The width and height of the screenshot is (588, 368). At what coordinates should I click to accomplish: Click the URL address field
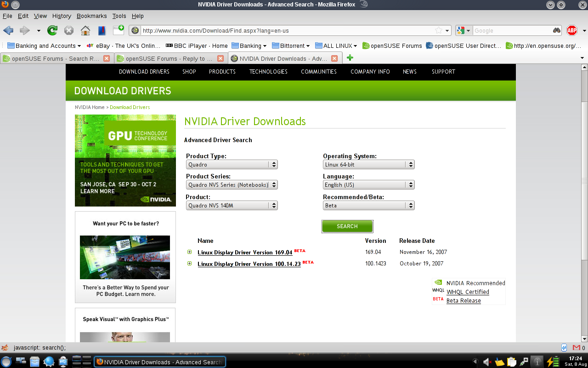pos(287,31)
